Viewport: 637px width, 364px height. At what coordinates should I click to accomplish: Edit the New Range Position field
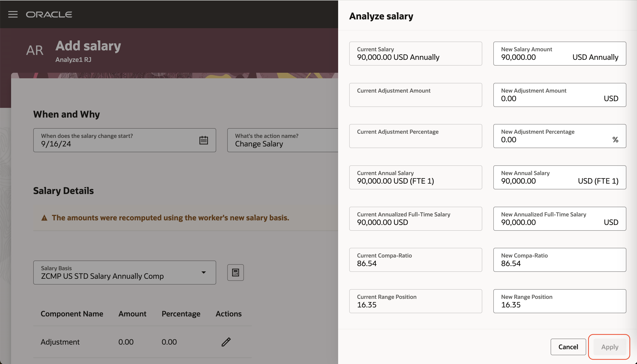pos(559,301)
